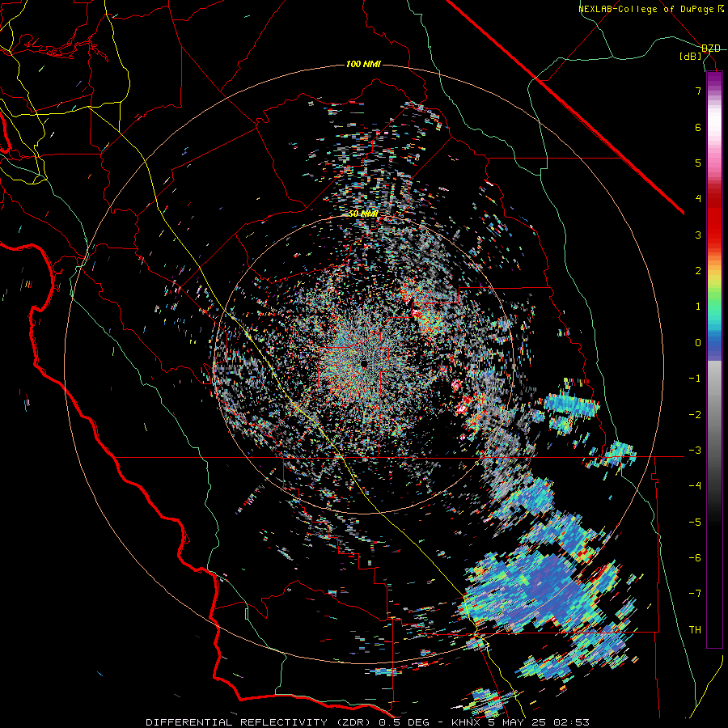Click the NEXLAB-College of DuPage label

pyautogui.click(x=645, y=9)
